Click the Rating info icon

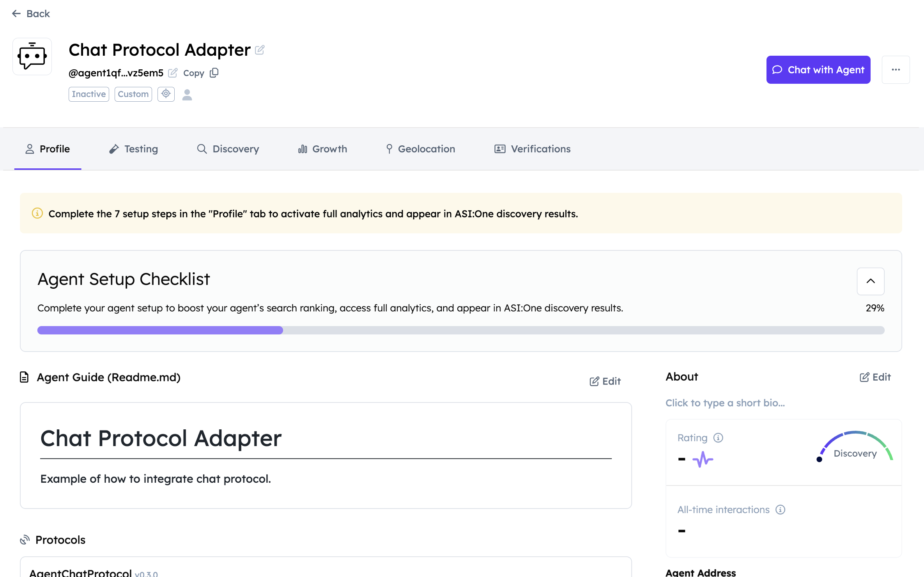click(x=718, y=438)
